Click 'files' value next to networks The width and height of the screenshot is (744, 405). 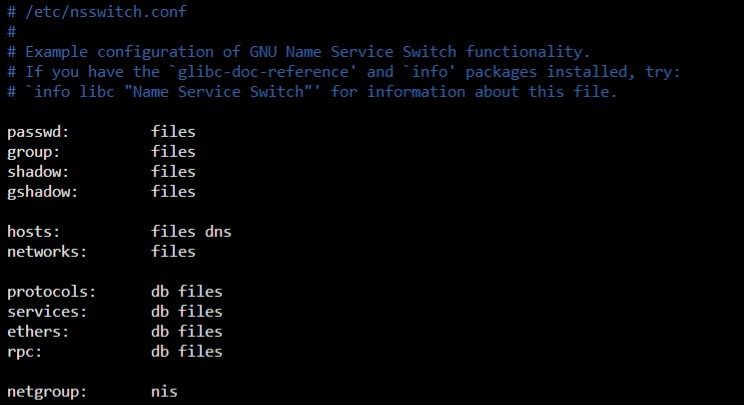[x=173, y=251]
